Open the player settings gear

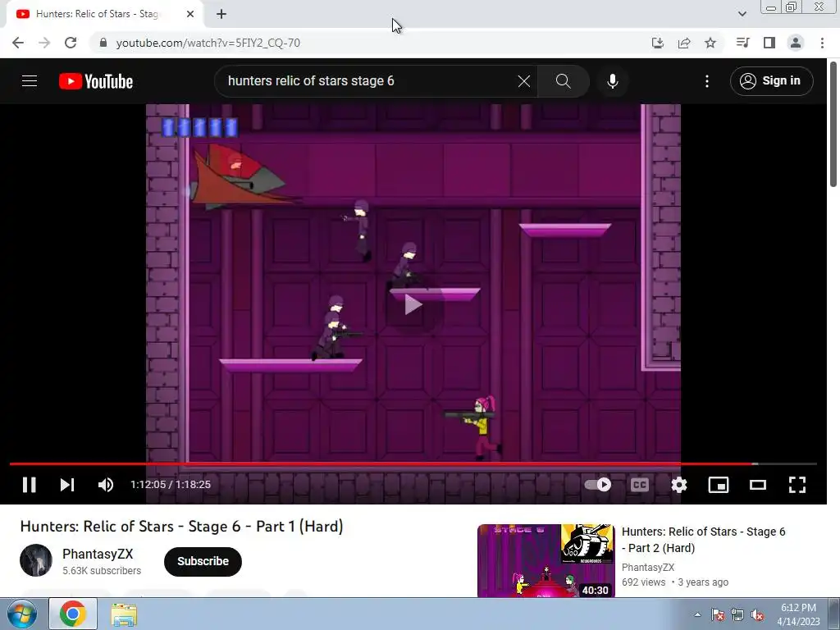coord(678,485)
